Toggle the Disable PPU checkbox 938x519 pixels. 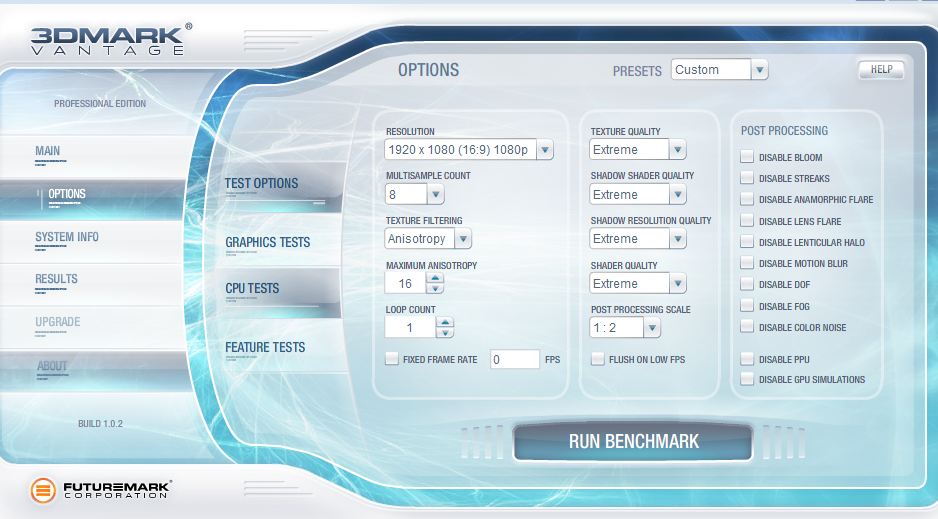[747, 359]
